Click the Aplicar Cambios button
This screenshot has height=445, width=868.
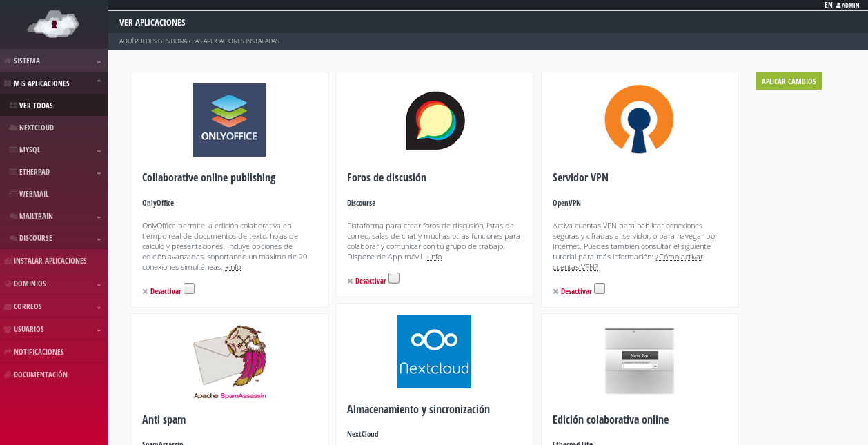[789, 81]
